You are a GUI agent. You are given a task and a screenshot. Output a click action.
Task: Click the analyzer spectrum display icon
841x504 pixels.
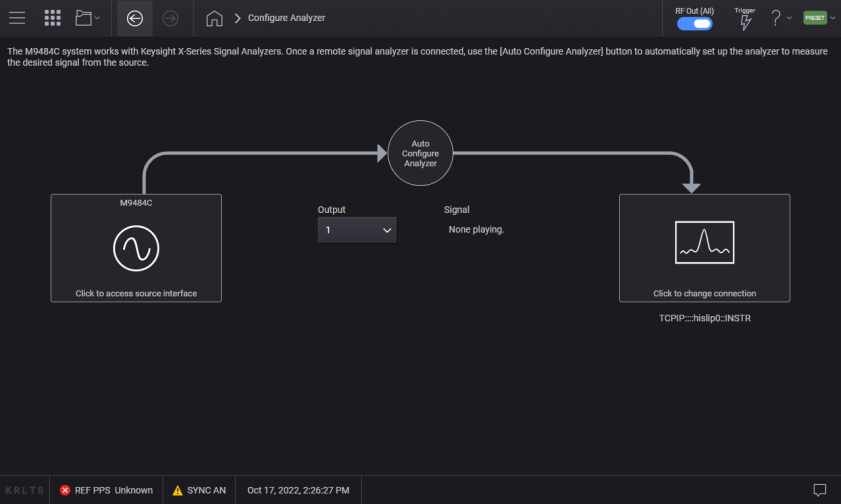click(x=704, y=242)
